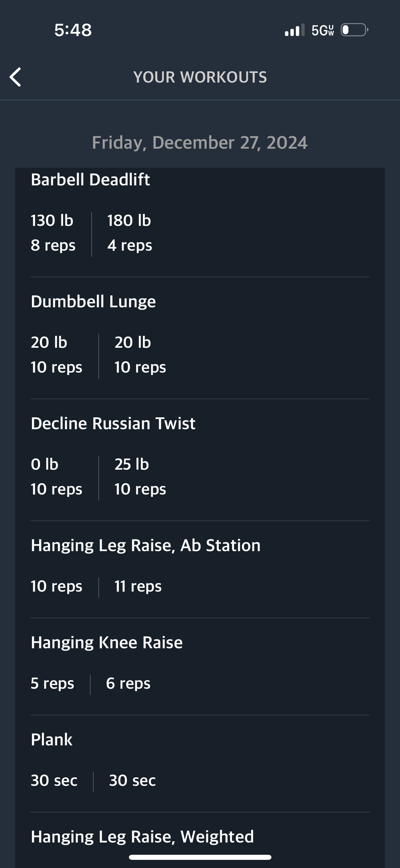Select the 180 lb 4 reps set
400x868 pixels.
tap(130, 233)
